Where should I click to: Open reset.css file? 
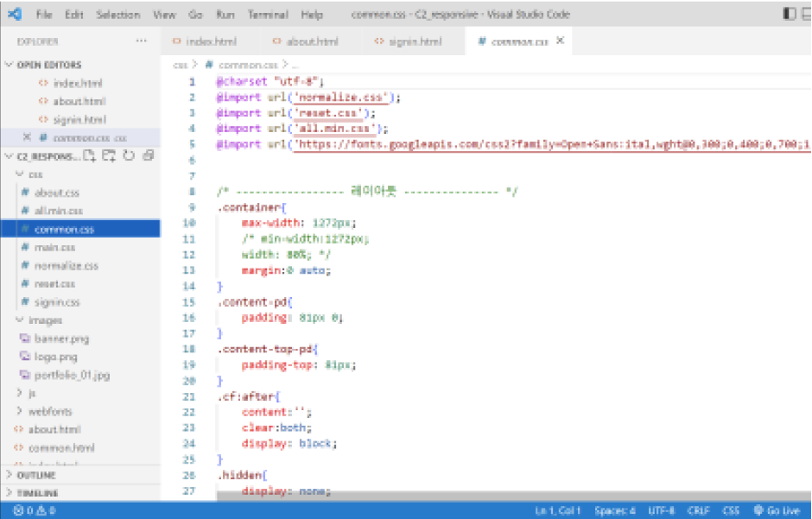[x=54, y=283]
